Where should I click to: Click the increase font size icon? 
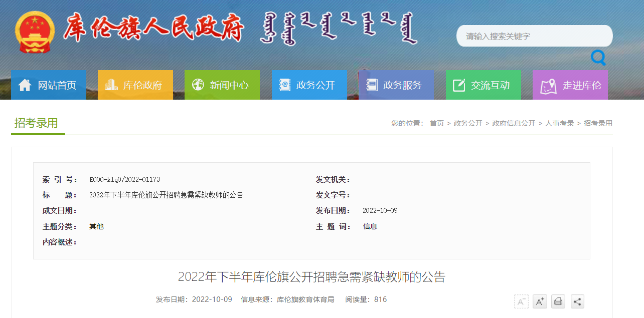(540, 301)
